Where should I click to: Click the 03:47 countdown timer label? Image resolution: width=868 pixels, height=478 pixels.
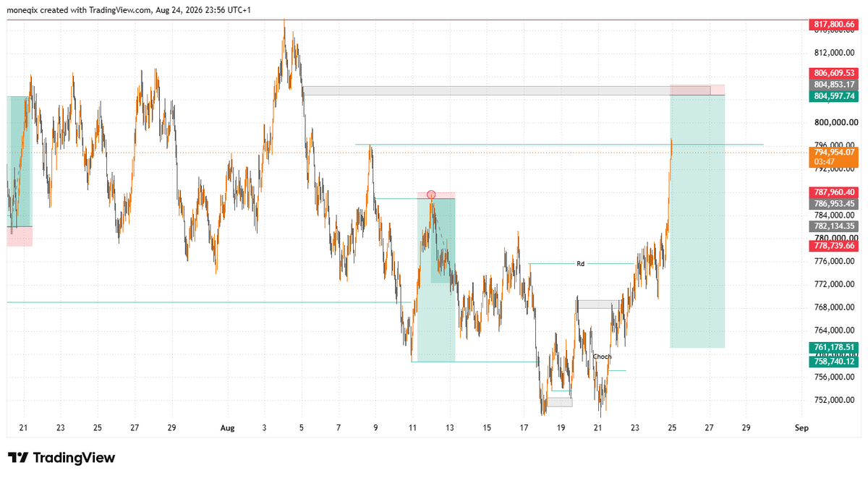(x=824, y=162)
